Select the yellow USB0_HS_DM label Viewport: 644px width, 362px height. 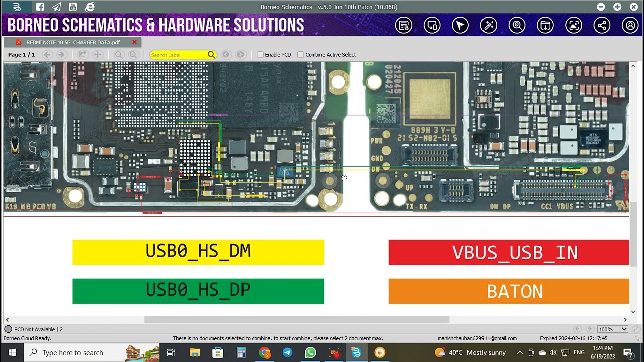[x=198, y=252]
